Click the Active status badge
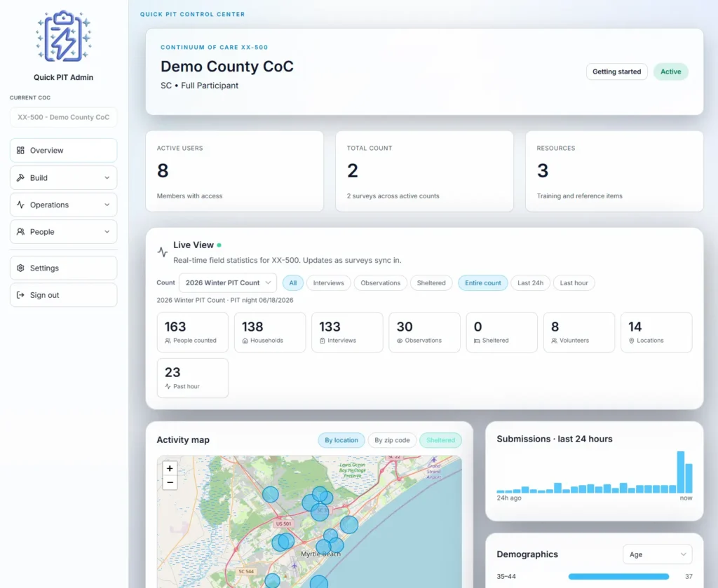 [x=671, y=72]
